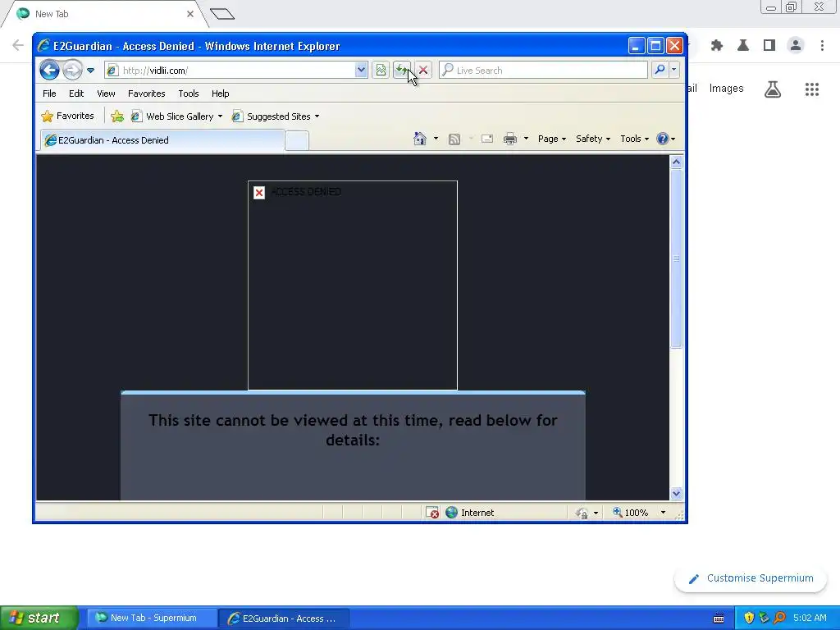Click the Protected Mode security icon

click(582, 514)
